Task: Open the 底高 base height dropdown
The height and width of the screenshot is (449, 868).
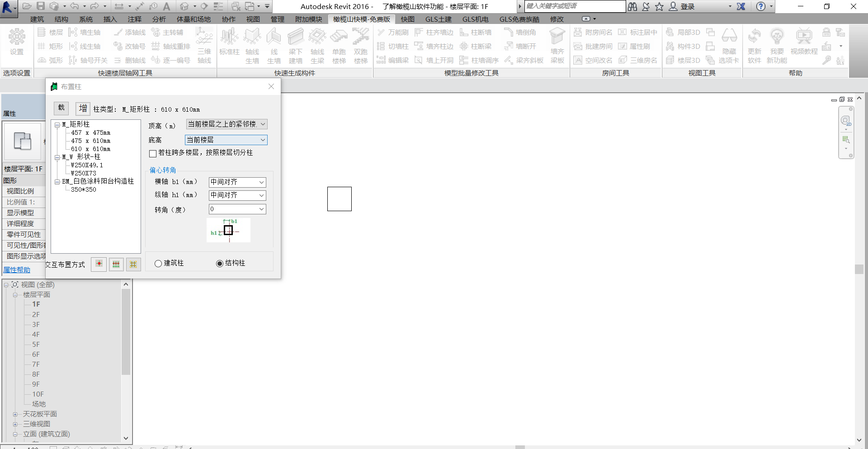Action: click(226, 140)
